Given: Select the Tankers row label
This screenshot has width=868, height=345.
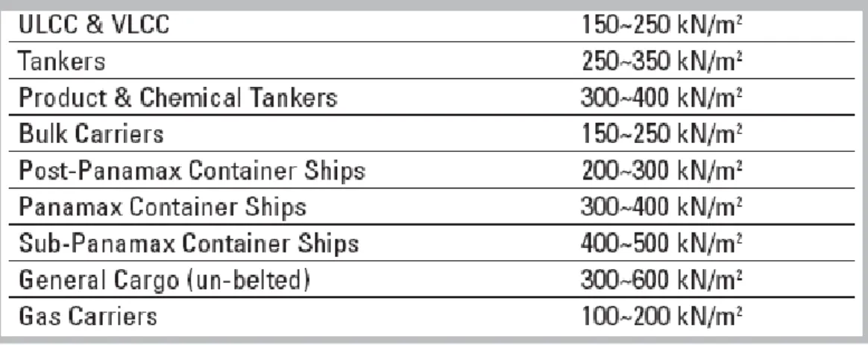Looking at the screenshot, I should (61, 61).
